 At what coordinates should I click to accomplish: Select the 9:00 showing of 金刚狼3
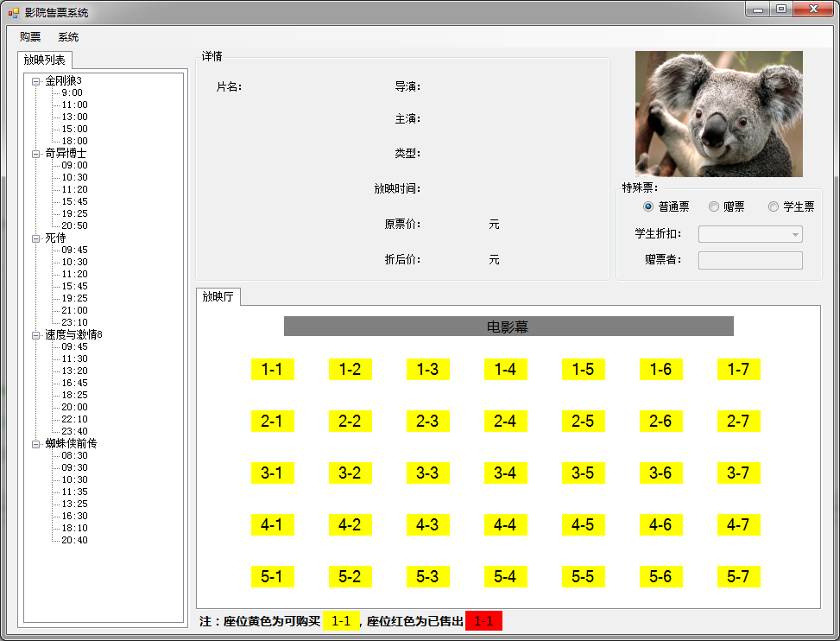pyautogui.click(x=73, y=92)
